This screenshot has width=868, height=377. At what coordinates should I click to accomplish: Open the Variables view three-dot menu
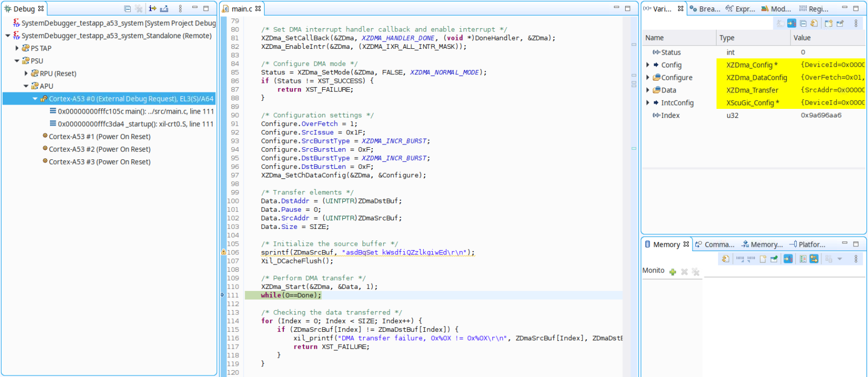pos(856,23)
